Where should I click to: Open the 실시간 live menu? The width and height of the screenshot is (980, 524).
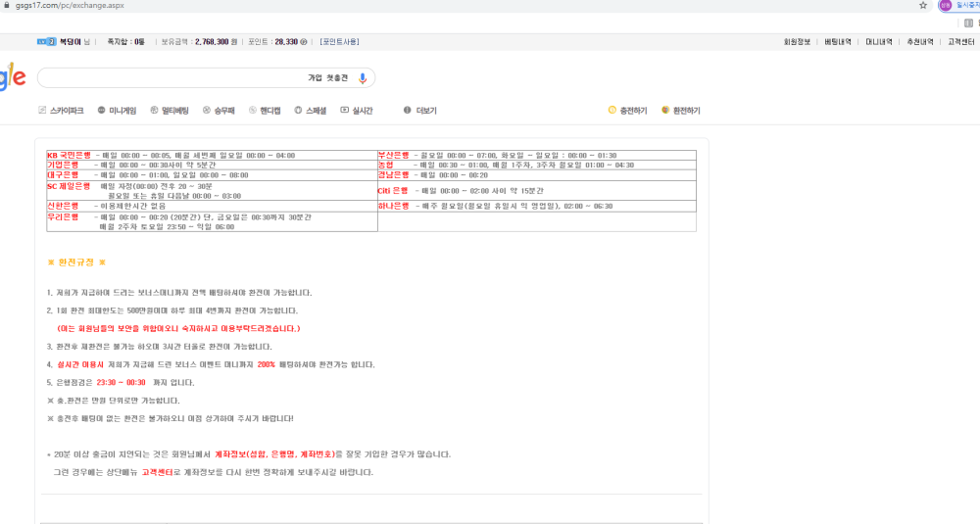357,111
